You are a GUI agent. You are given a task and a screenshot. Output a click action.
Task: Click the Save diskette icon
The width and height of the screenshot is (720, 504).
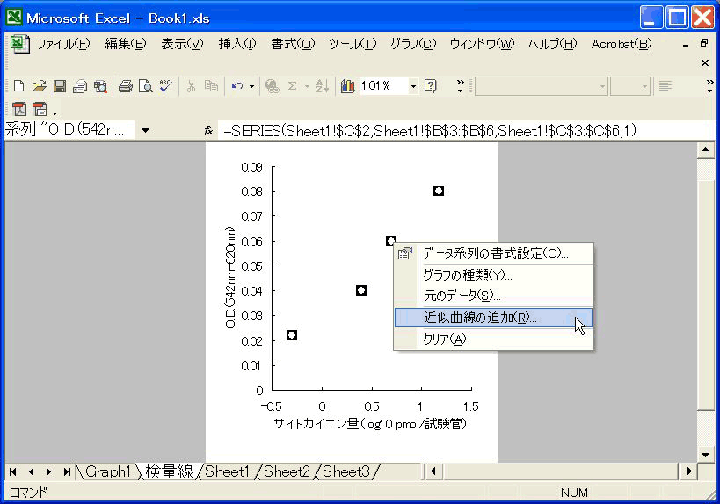[x=59, y=86]
